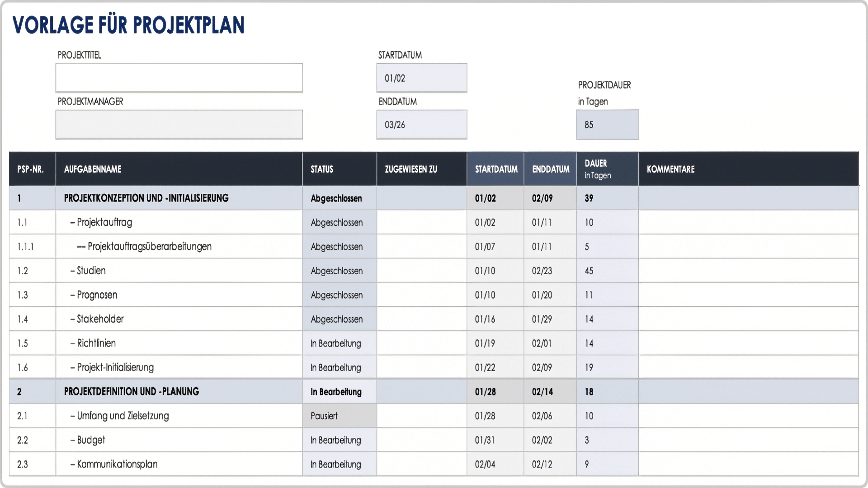
Task: Click the Projektmanager input field
Action: pyautogui.click(x=179, y=124)
